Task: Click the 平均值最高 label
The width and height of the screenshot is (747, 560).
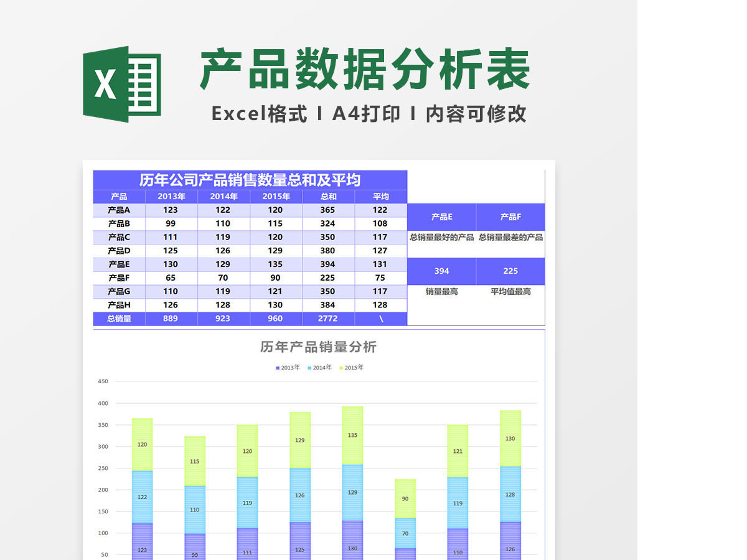Action: click(x=510, y=291)
